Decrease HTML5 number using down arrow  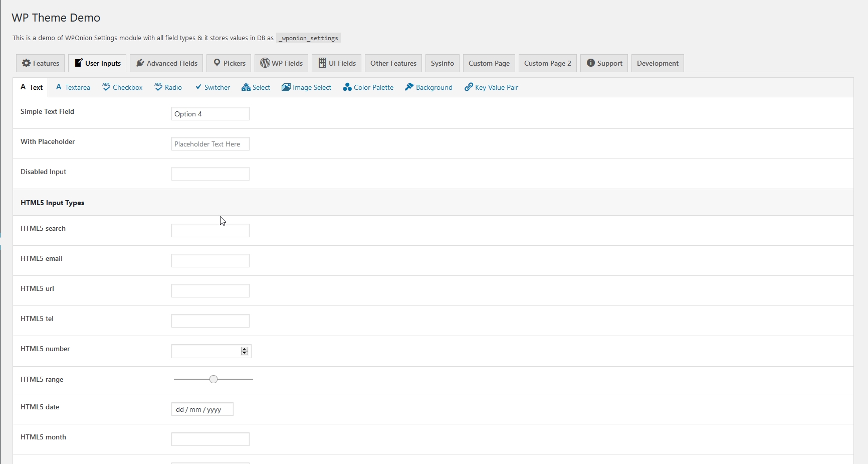[x=245, y=353]
